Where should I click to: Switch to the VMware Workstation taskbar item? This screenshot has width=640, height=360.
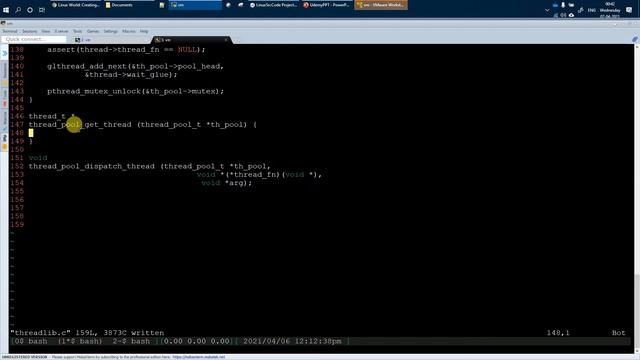point(381,5)
